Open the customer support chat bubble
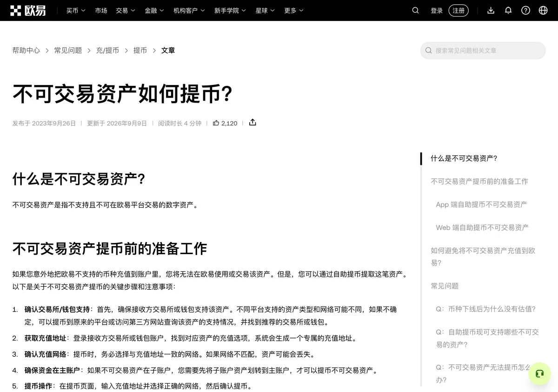This screenshot has height=392, width=558. point(539,373)
